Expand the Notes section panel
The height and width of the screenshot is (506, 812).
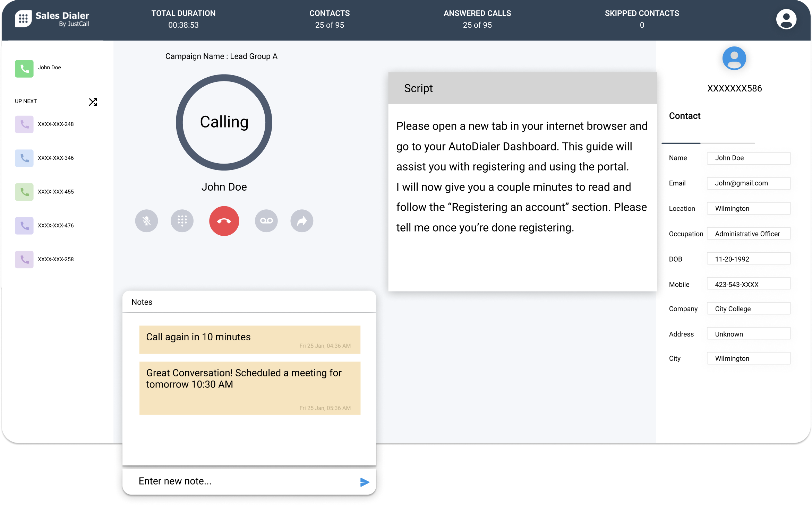point(141,302)
